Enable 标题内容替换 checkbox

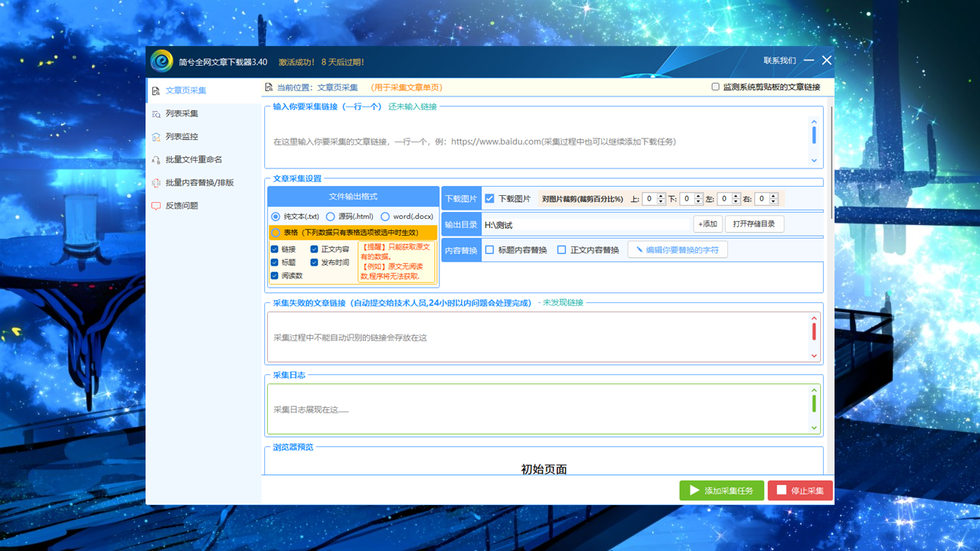490,249
